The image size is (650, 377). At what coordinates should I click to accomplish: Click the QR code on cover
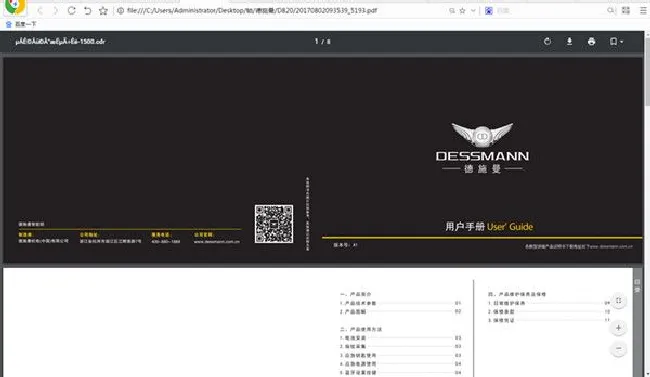[274, 224]
